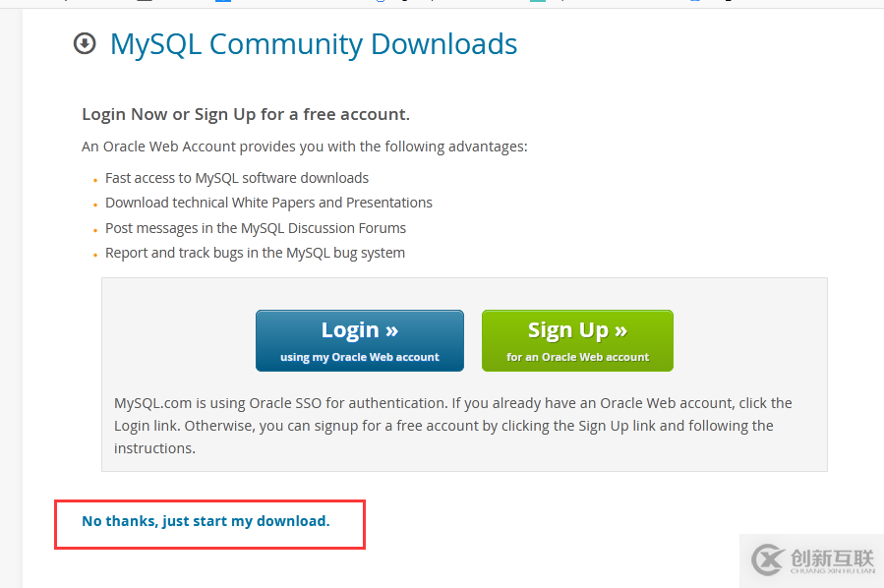Click 'Report and track bugs' list item

[x=255, y=253]
